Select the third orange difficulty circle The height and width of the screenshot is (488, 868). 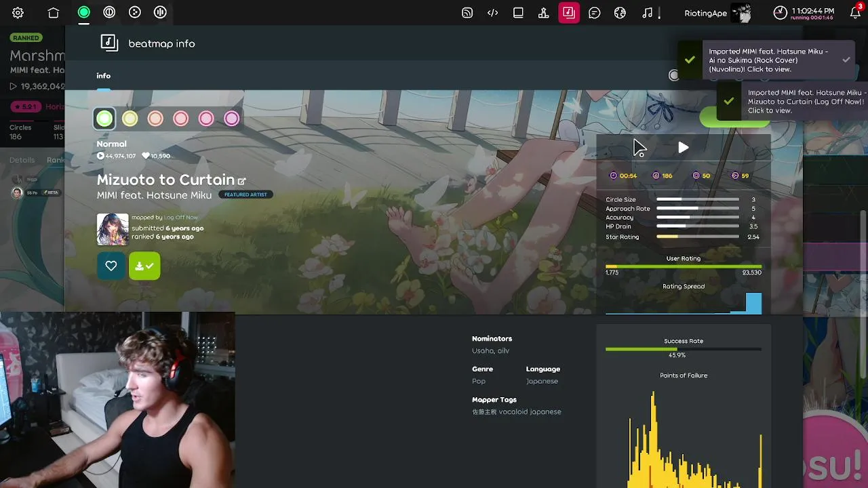click(x=155, y=119)
